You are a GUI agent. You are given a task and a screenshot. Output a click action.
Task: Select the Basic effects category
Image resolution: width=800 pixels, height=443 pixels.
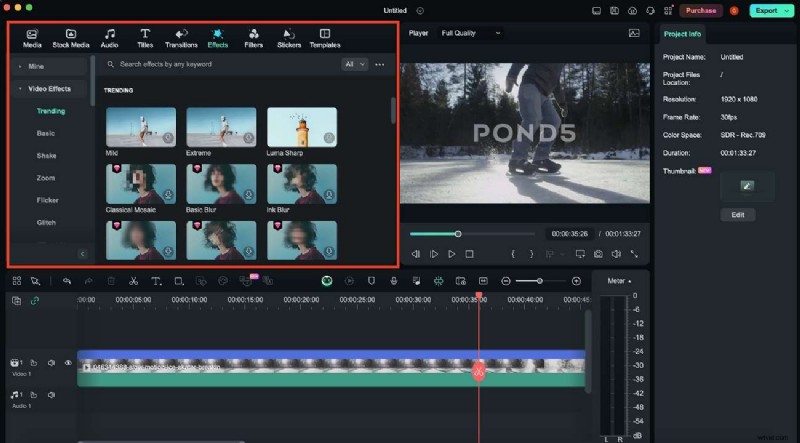[x=46, y=133]
